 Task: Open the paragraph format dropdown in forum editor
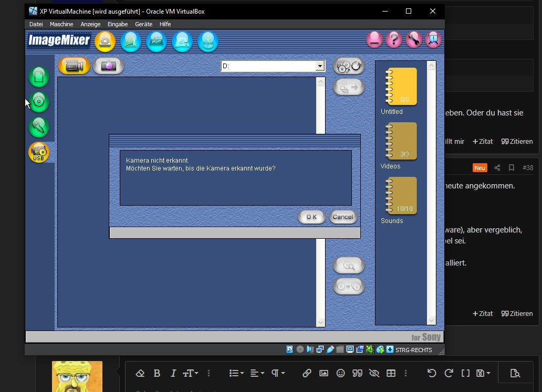[278, 373]
